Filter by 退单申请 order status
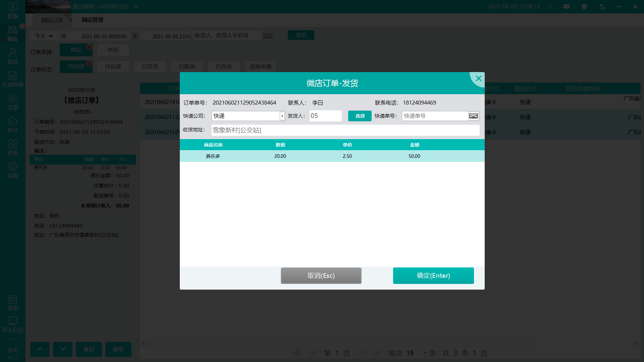 (261, 67)
